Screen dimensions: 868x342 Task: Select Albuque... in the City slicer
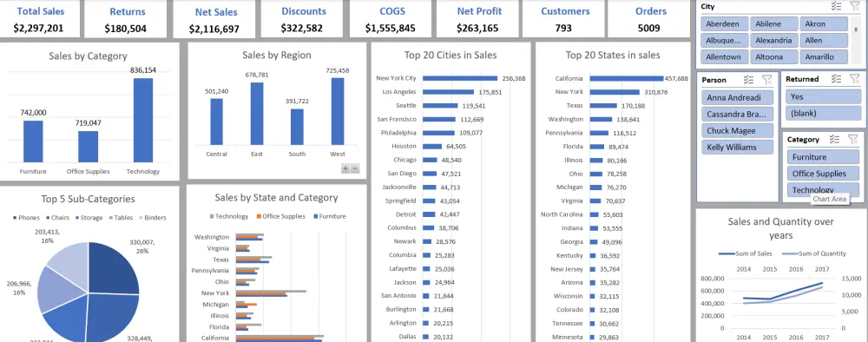(x=725, y=41)
